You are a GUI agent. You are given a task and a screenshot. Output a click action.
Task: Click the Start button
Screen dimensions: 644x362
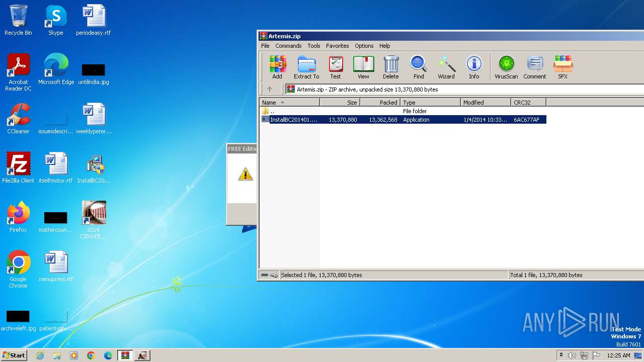point(14,355)
